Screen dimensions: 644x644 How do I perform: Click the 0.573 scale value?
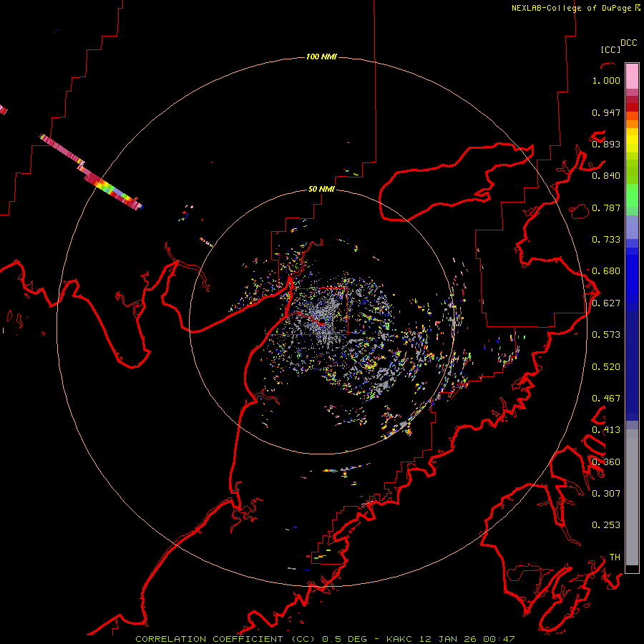(606, 335)
